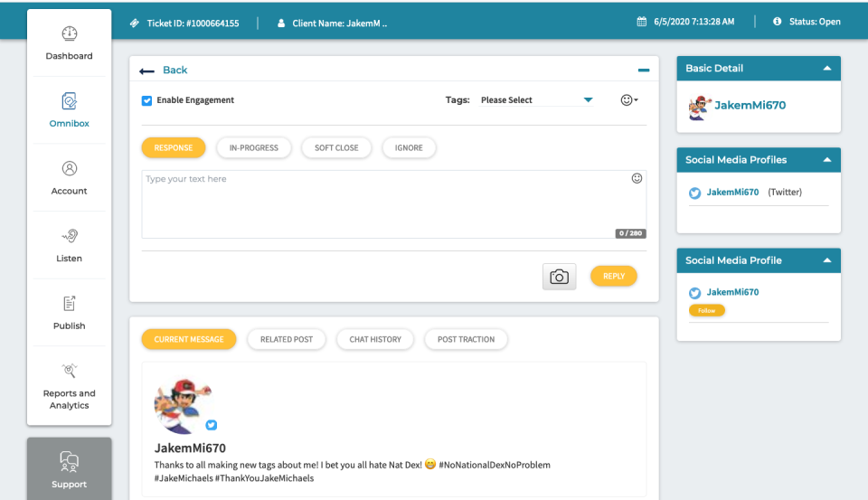Click into the Type your text here field
The image size is (868, 500).
(393, 204)
